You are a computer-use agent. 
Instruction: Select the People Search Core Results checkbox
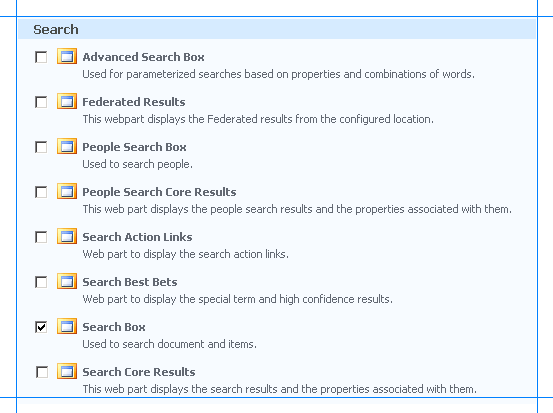coord(41,192)
